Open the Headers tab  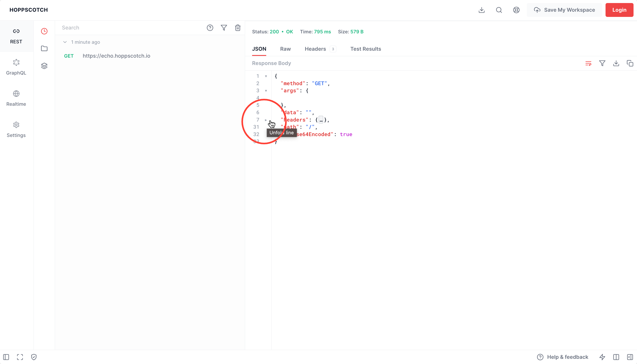315,49
